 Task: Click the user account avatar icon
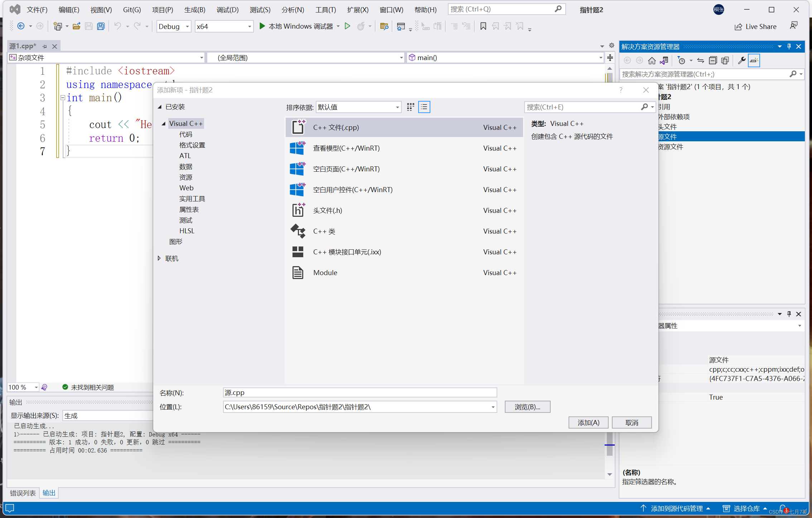pos(718,10)
